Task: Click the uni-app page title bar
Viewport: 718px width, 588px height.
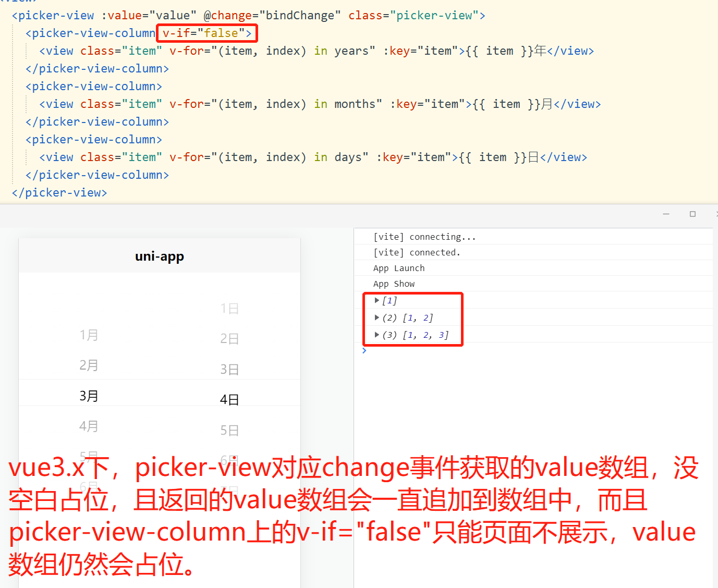Action: [160, 256]
